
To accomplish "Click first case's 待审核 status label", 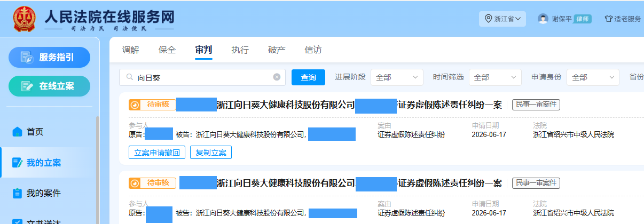I will (x=158, y=105).
